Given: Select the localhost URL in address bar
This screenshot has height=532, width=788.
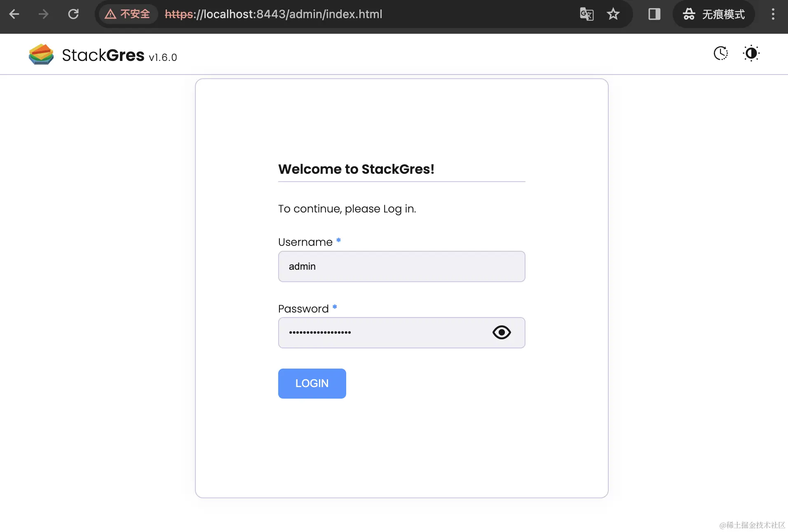Looking at the screenshot, I should coord(274,14).
